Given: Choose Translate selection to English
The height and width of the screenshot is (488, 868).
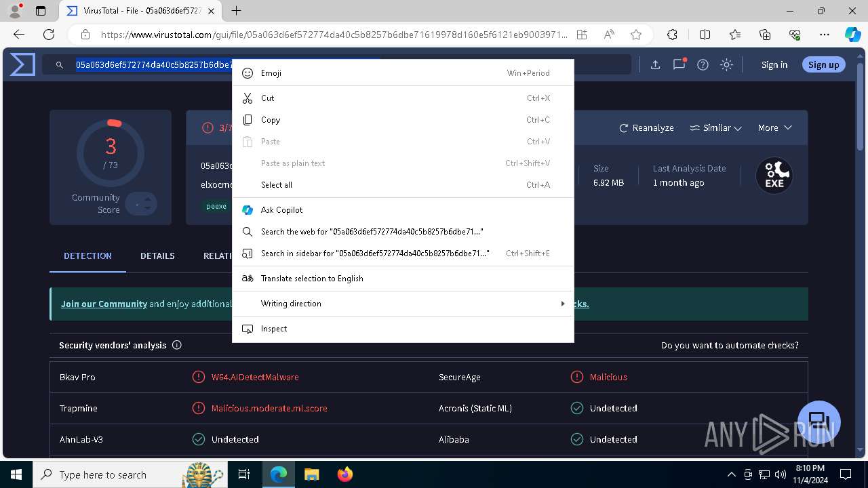Looking at the screenshot, I should 403,279.
